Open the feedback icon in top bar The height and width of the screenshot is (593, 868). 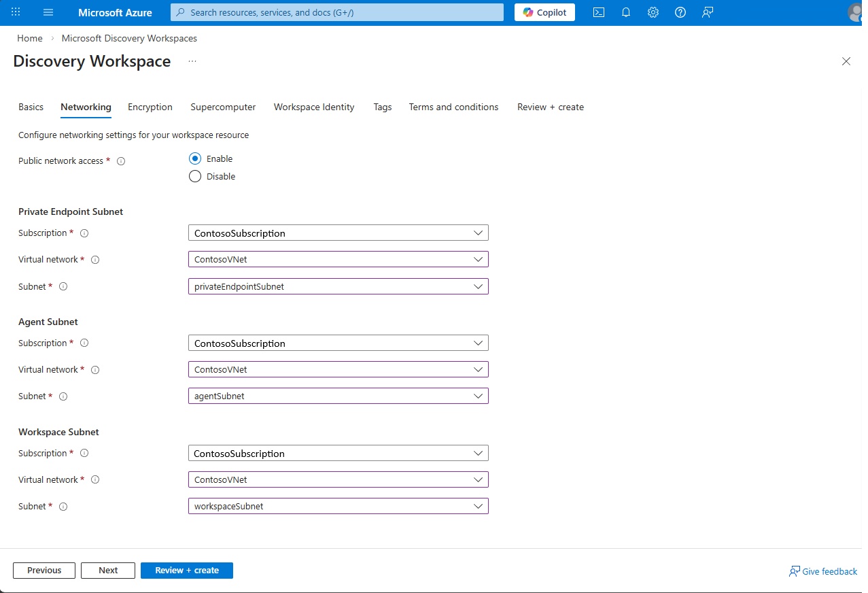pyautogui.click(x=708, y=12)
